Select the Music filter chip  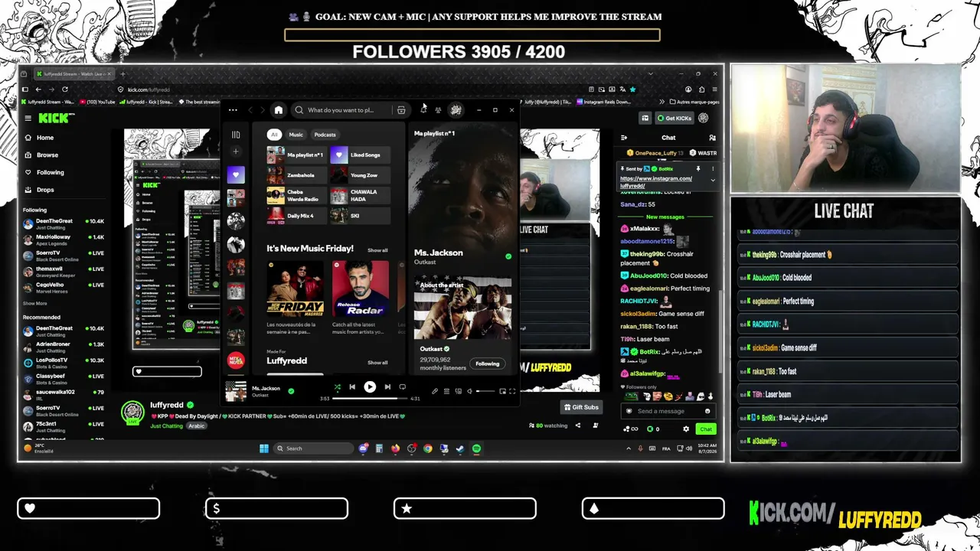[x=296, y=135]
